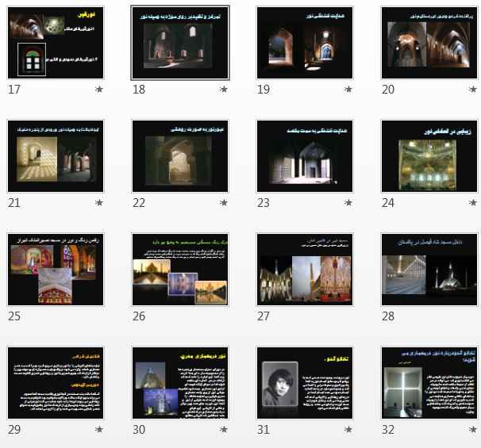Click the star icon next to slide 28
Image resolution: width=481 pixels, height=448 pixels.
tap(474, 316)
